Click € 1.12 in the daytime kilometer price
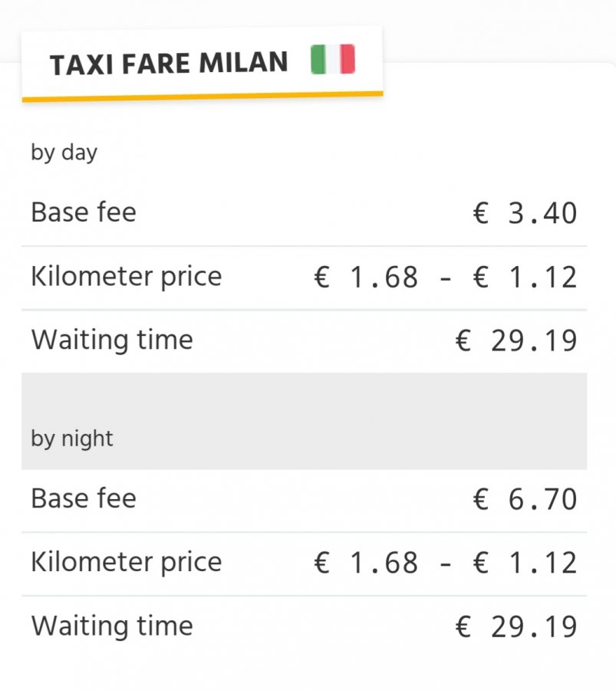616x690 pixels. 525,278
